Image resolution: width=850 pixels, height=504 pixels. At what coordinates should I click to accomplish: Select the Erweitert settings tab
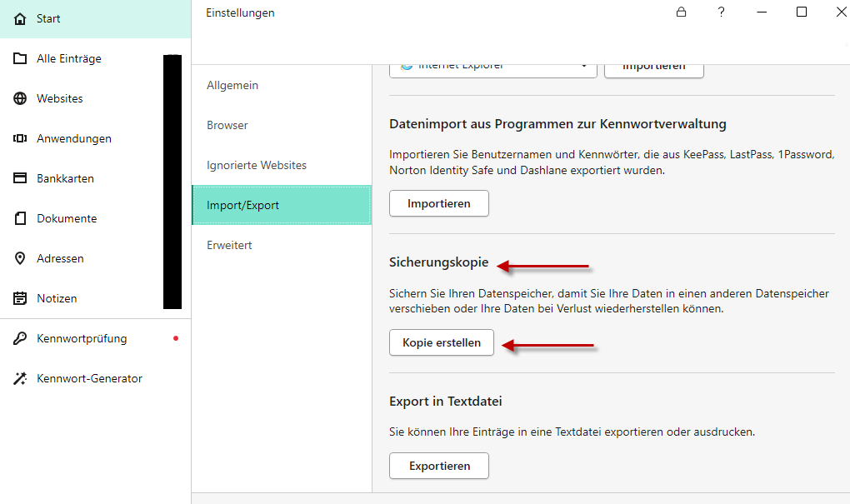coord(229,245)
